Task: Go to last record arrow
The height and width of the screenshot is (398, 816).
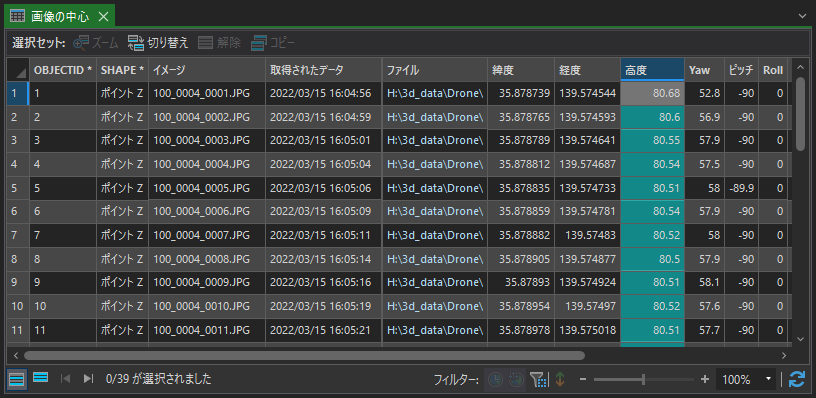Action: tap(88, 379)
